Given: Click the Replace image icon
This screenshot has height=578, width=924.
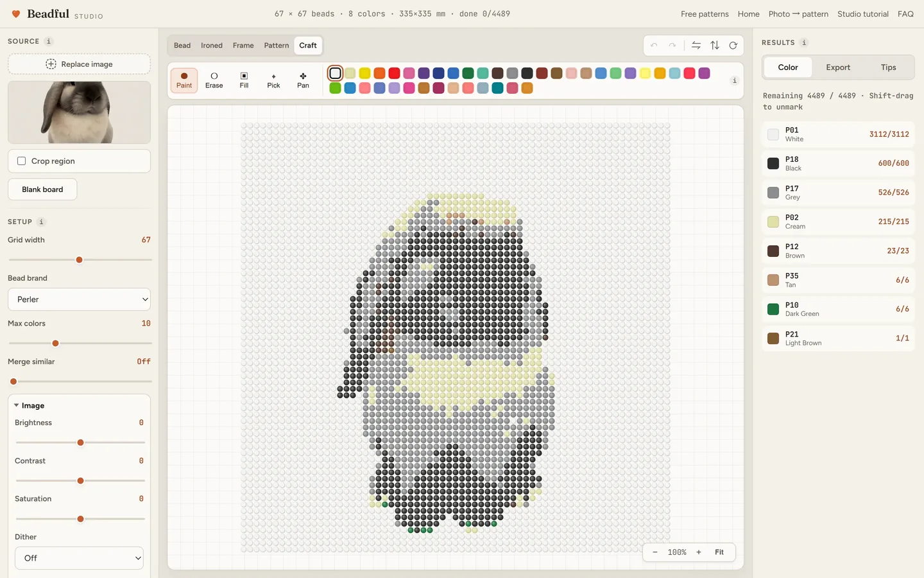Looking at the screenshot, I should pyautogui.click(x=51, y=64).
